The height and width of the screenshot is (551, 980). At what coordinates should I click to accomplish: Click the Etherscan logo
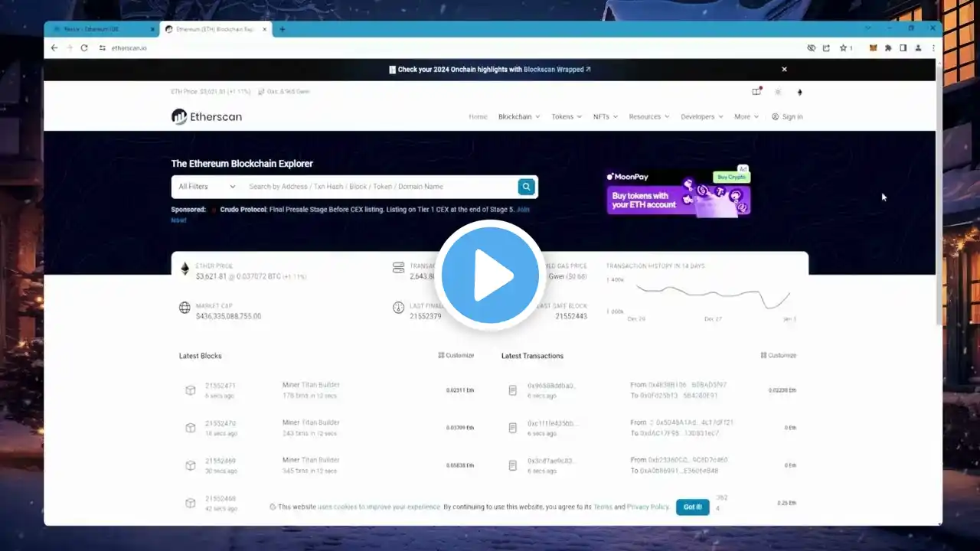coord(207,116)
